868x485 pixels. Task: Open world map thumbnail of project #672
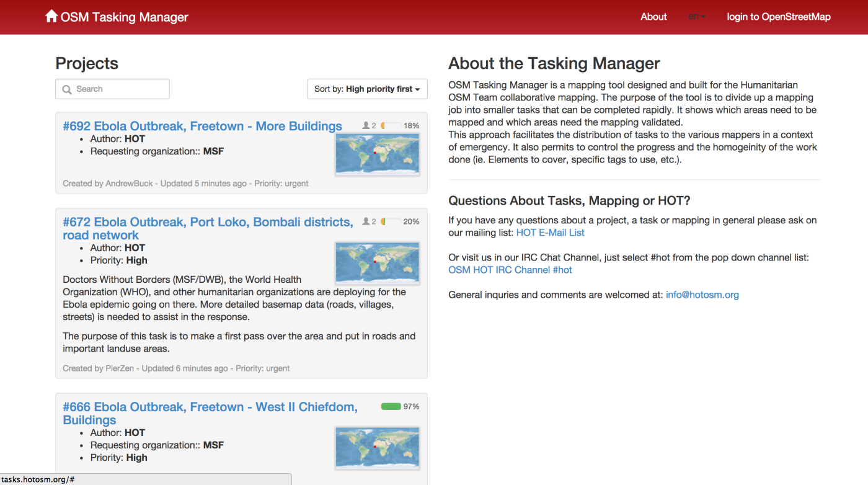point(377,263)
